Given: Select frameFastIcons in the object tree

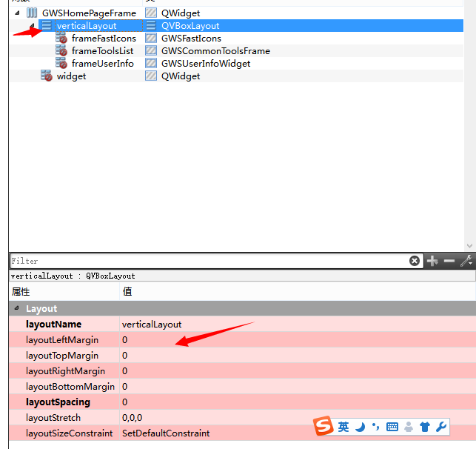Looking at the screenshot, I should point(104,39).
